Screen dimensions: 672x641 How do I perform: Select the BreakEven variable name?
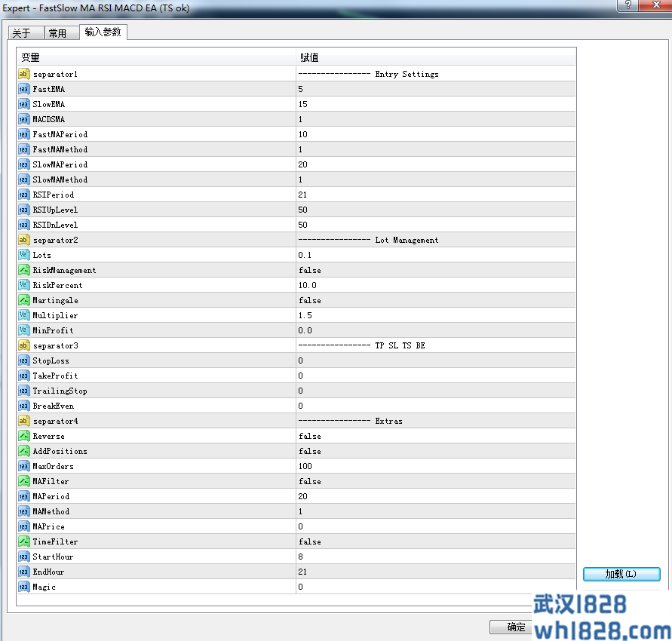53,406
